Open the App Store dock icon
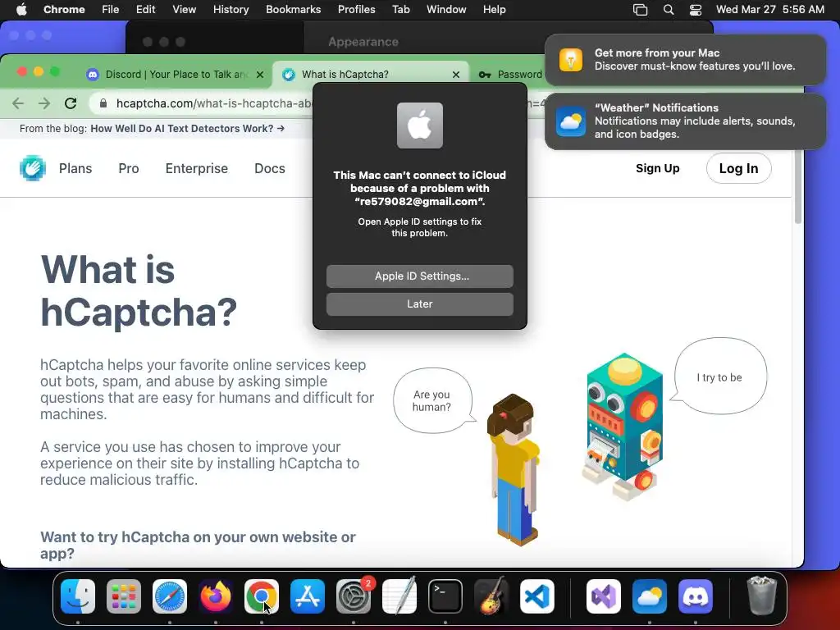This screenshot has height=630, width=840. pyautogui.click(x=308, y=596)
